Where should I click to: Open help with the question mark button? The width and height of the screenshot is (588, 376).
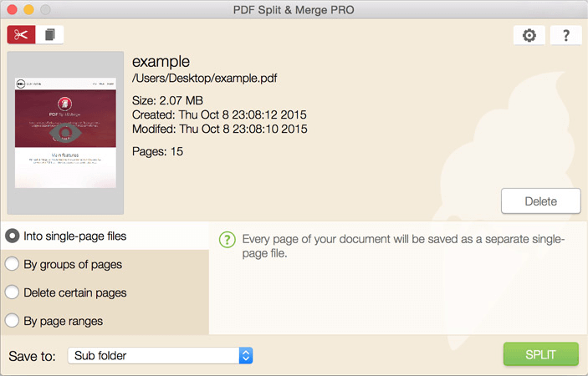tap(566, 35)
